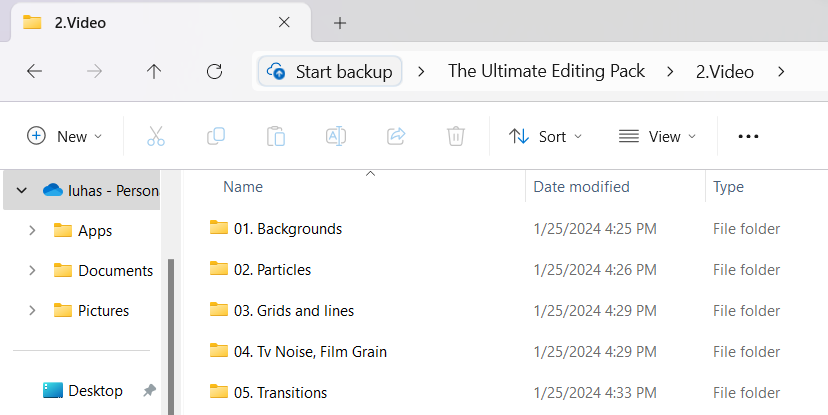Select Desktop in the navigation pane
Viewport: 828px width, 415px height.
tap(95, 390)
